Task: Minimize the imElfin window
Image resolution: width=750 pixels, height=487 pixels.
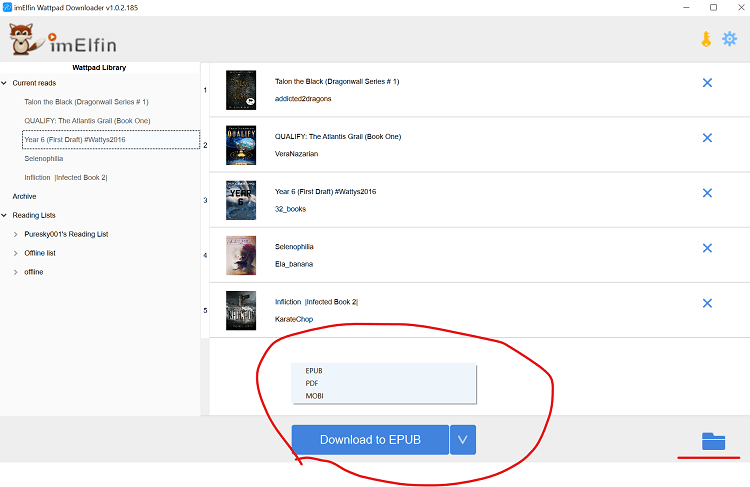Action: click(x=686, y=8)
